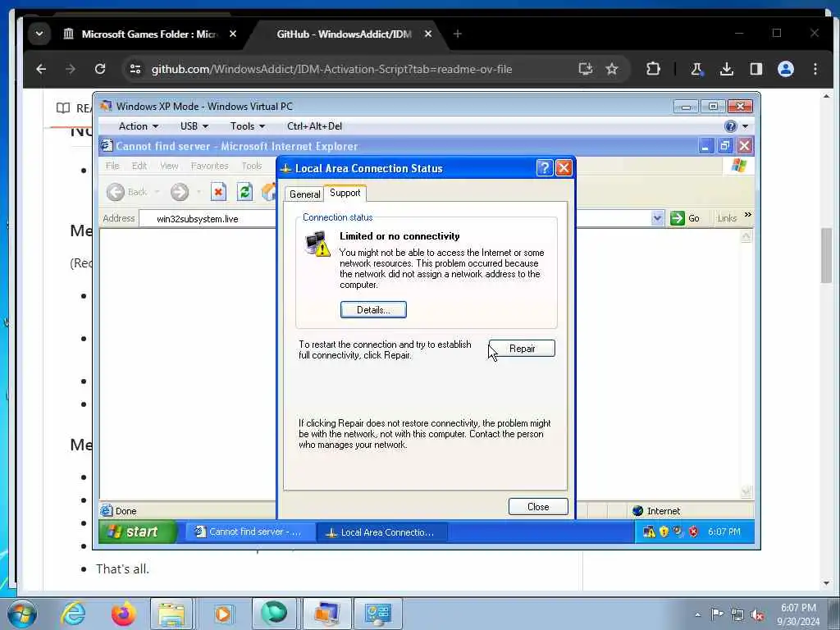Screen dimensions: 840x630
Task: Expand the Links toolbar chevron in IE
Action: [748, 215]
